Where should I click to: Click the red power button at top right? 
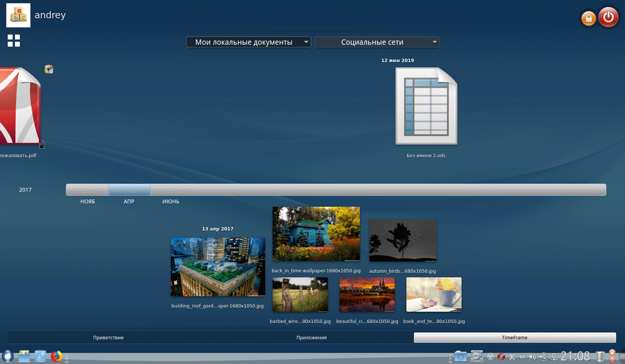(x=608, y=18)
